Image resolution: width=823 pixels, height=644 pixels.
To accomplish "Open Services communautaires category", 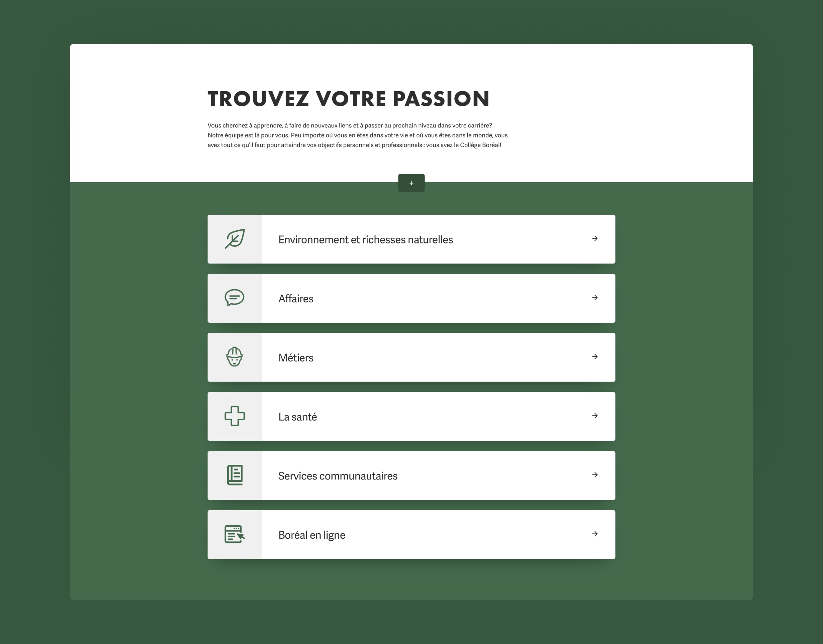I will click(338, 476).
